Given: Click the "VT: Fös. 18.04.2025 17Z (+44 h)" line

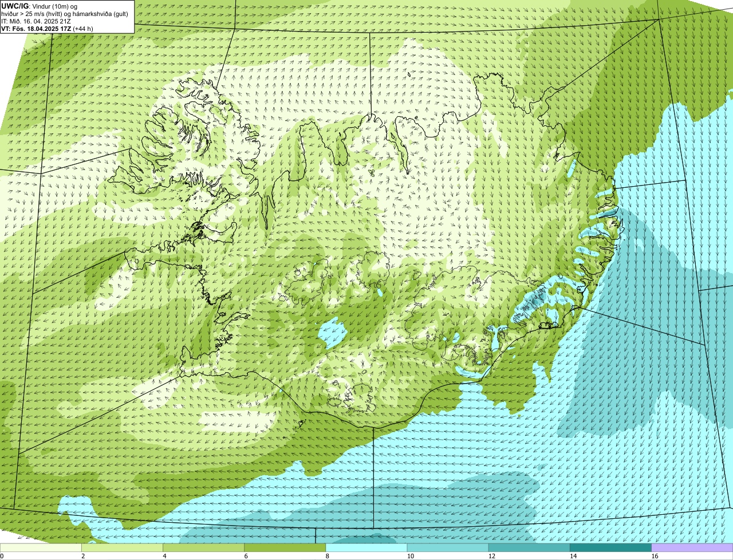Looking at the screenshot, I should pyautogui.click(x=48, y=29).
